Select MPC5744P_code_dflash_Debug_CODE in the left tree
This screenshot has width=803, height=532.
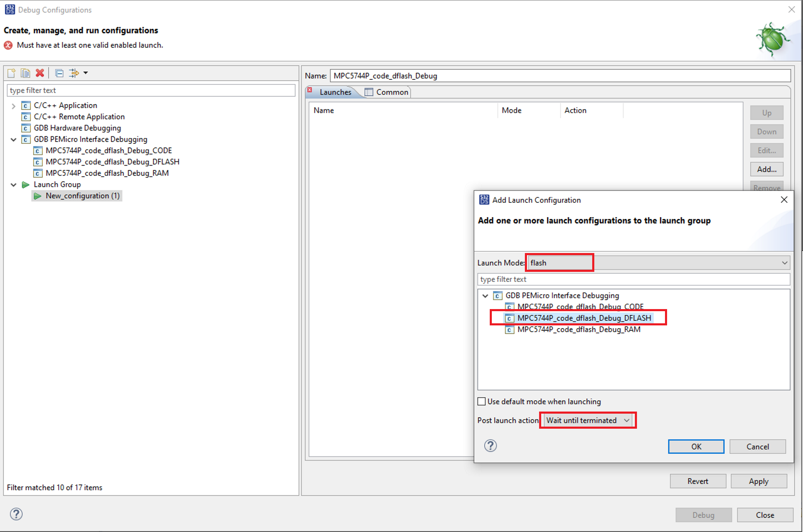tap(108, 151)
